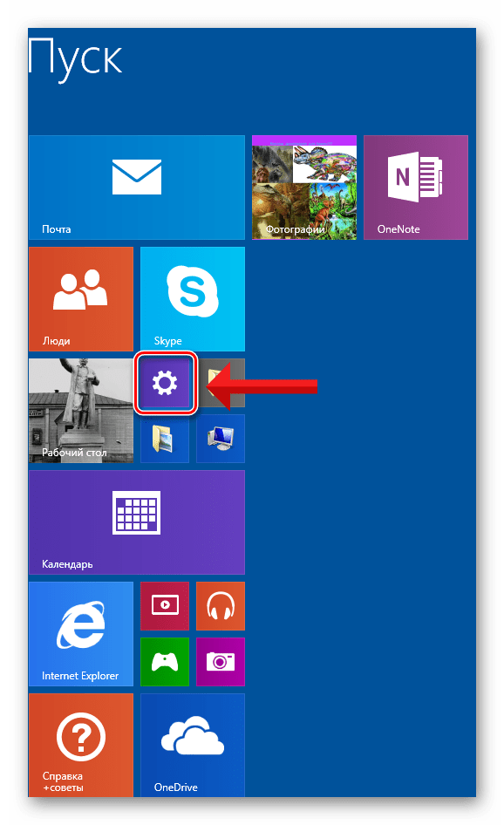Open the Люди people tile
504x825 pixels.
tap(81, 299)
